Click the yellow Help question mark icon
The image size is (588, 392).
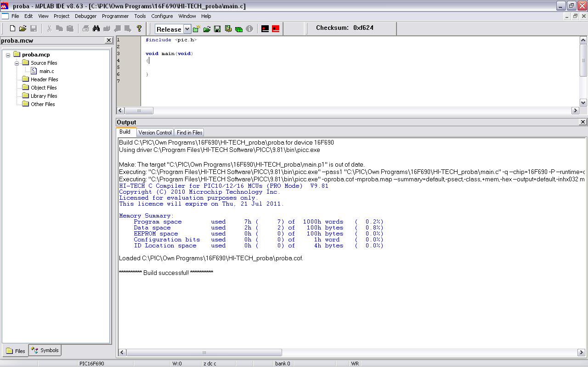(x=139, y=28)
